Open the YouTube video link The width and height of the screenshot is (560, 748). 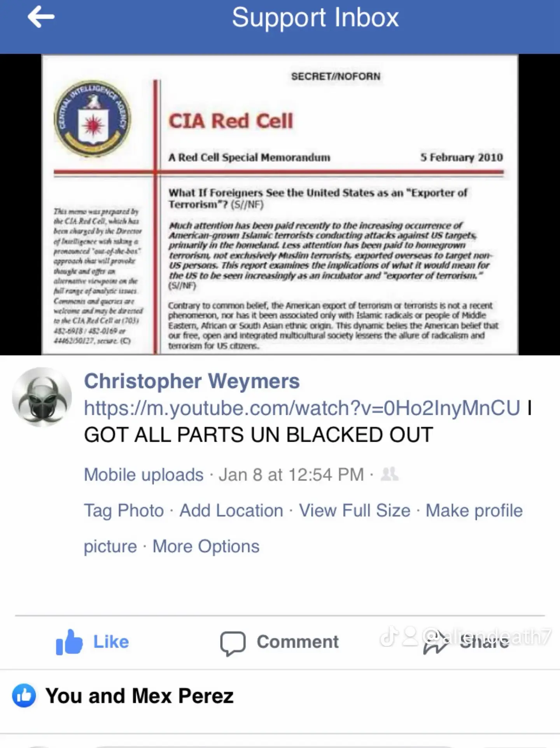(302, 408)
